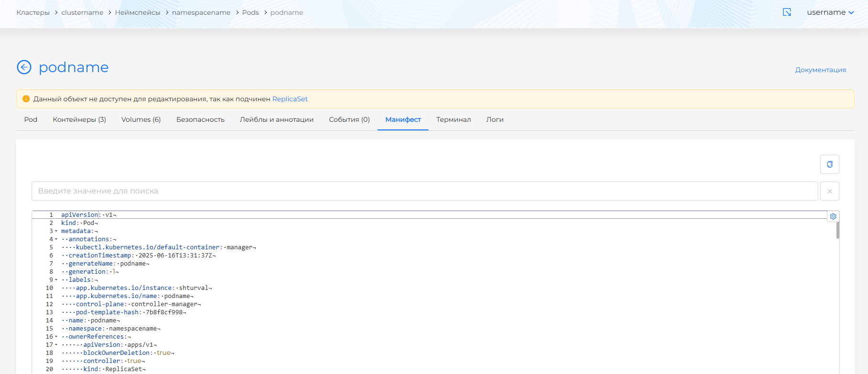This screenshot has width=868, height=374.
Task: Collapse the labels block on line 9
Action: click(56, 280)
